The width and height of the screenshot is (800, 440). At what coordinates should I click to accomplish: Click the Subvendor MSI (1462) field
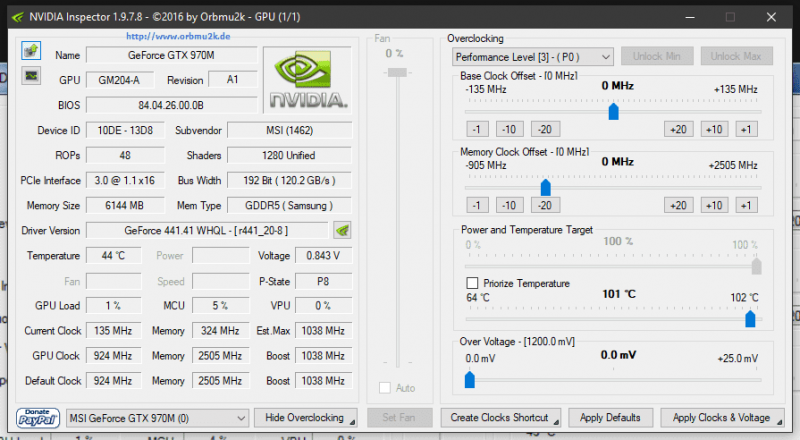tap(289, 130)
